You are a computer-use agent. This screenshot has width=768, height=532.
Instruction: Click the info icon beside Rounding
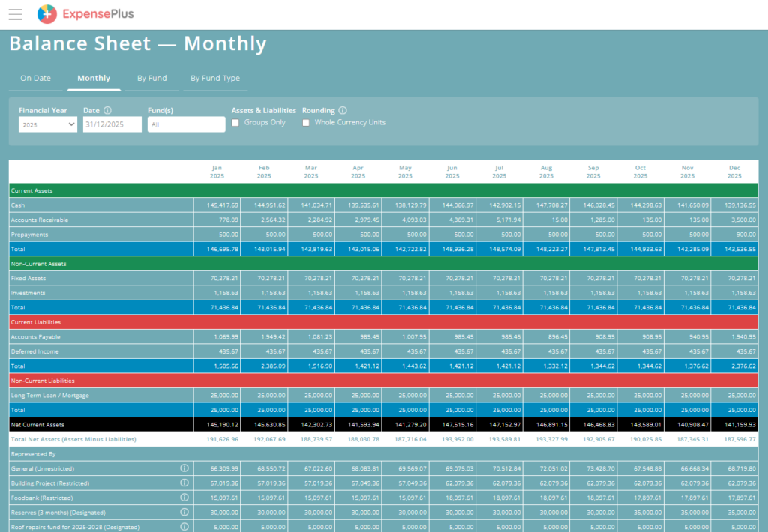(343, 110)
